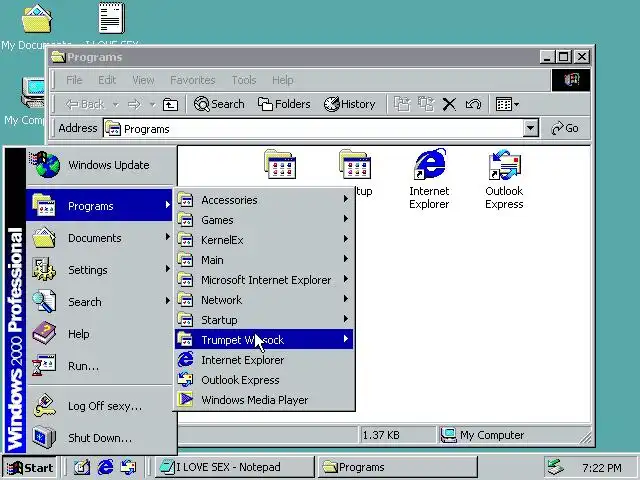Image resolution: width=640 pixels, height=480 pixels.
Task: Click the Address bar Programs field
Action: pos(313,129)
